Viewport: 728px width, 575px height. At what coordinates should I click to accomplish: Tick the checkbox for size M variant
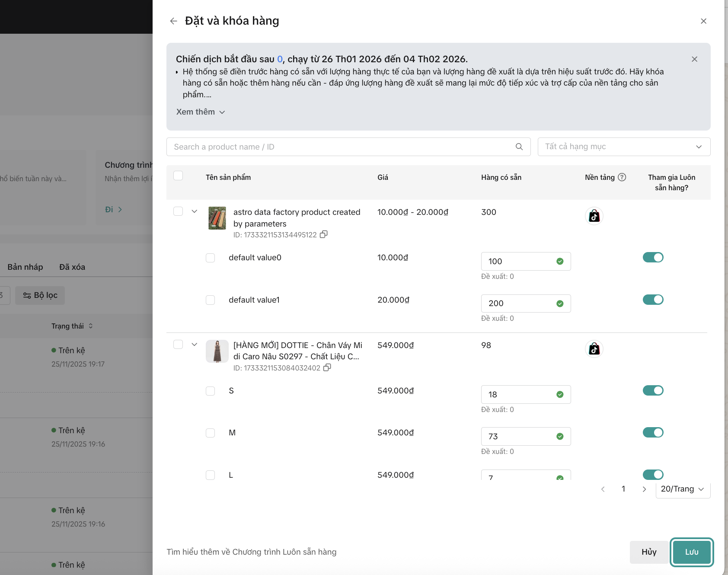211,433
